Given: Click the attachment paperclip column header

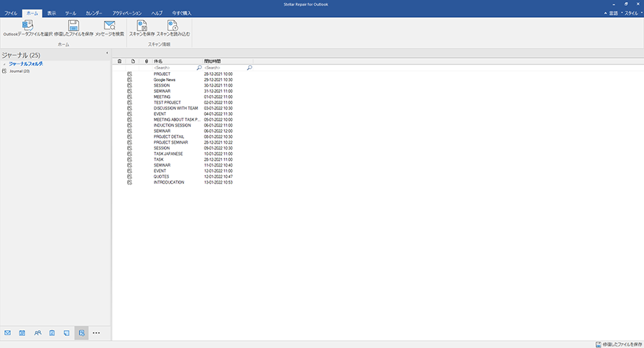Looking at the screenshot, I should (146, 61).
